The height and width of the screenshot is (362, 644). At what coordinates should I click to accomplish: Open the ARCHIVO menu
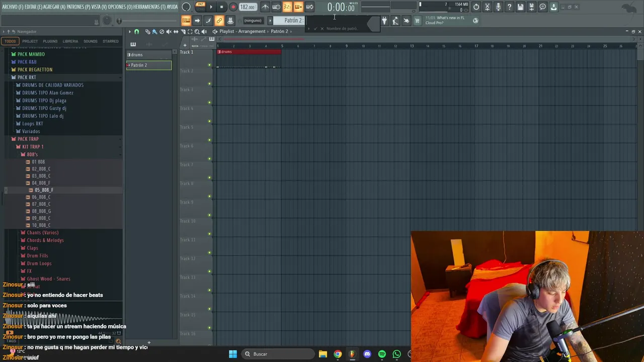(x=12, y=7)
